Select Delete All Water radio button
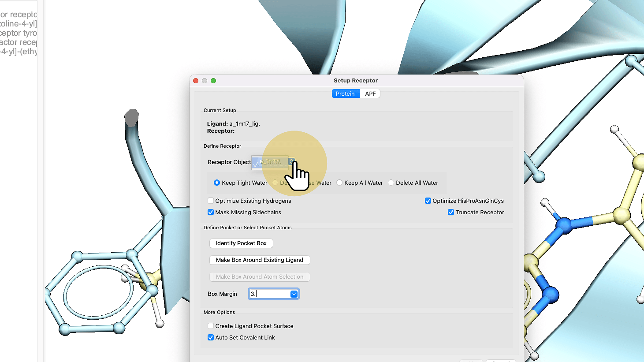 coord(391,183)
